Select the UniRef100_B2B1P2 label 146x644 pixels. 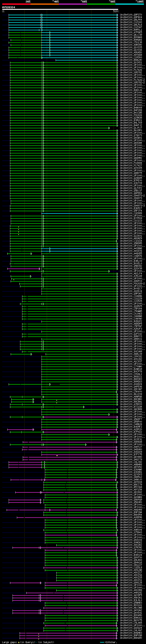[x=131, y=321]
